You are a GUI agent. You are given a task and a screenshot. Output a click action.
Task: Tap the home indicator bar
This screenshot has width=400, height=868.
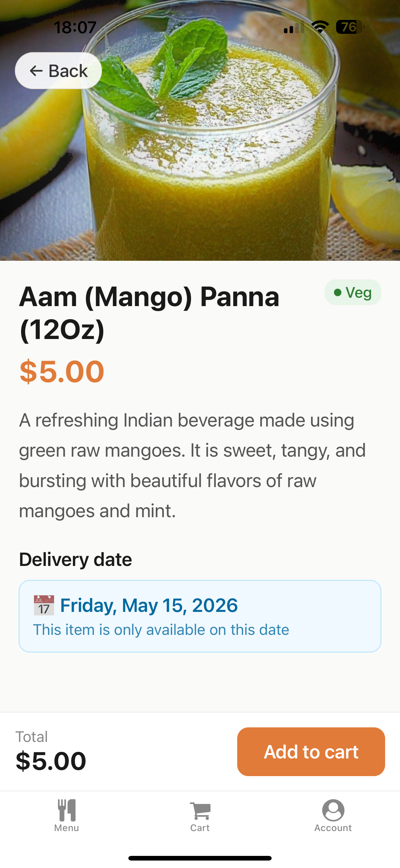coord(200,858)
